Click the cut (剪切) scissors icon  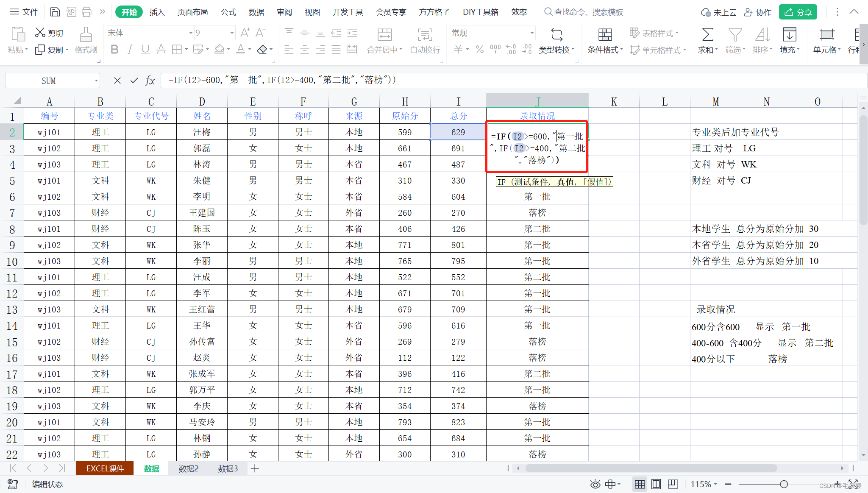[x=40, y=32]
